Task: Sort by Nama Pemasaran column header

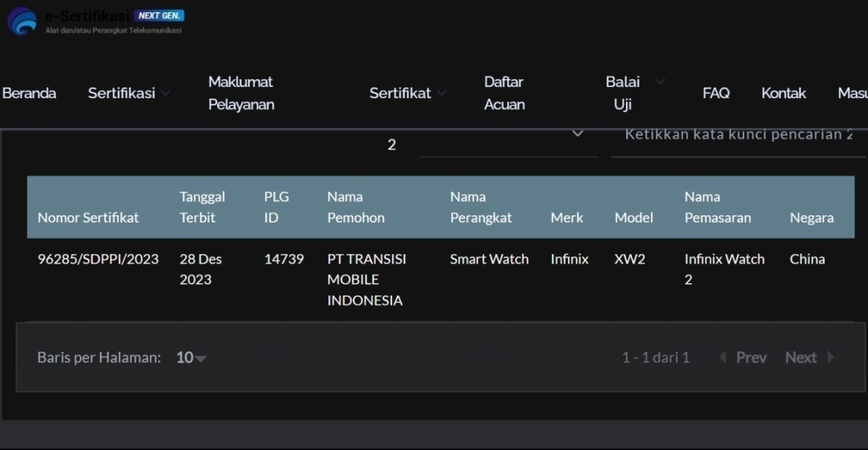Action: [717, 207]
